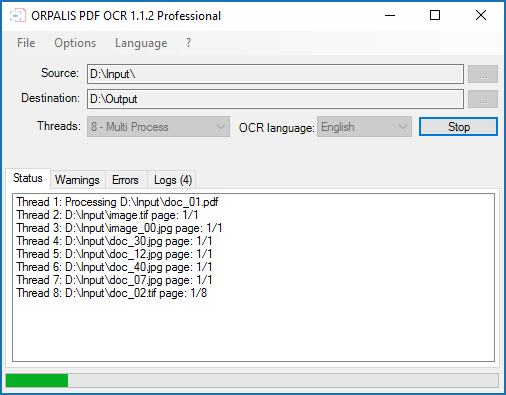Click the ORPALIS PDF OCR app icon
This screenshot has width=506, height=395.
(18, 16)
